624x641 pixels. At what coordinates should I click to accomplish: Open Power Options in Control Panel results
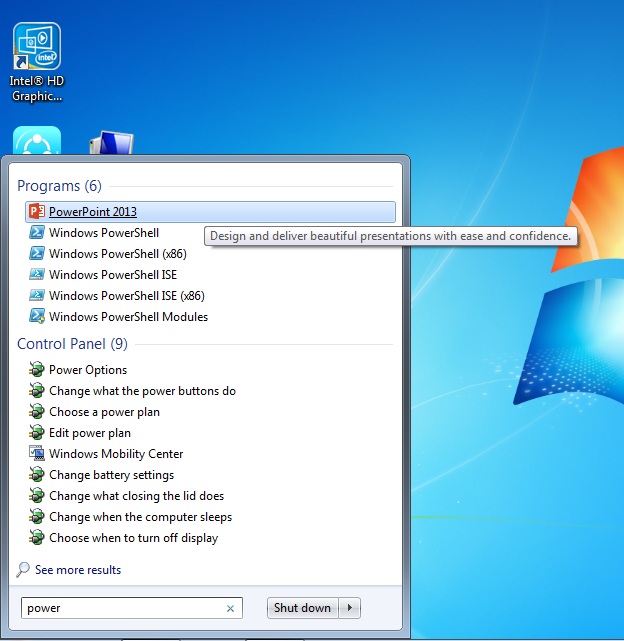[x=88, y=370]
